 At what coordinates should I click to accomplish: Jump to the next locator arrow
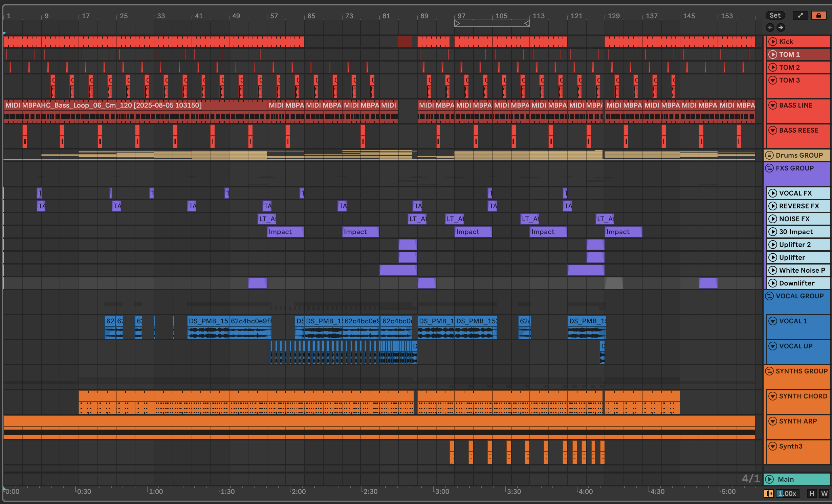[781, 27]
